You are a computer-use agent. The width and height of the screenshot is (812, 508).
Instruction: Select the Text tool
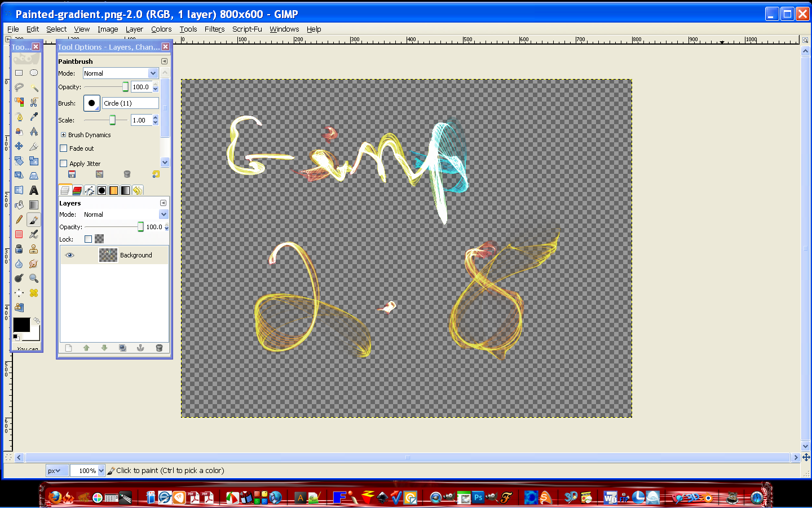tap(34, 190)
